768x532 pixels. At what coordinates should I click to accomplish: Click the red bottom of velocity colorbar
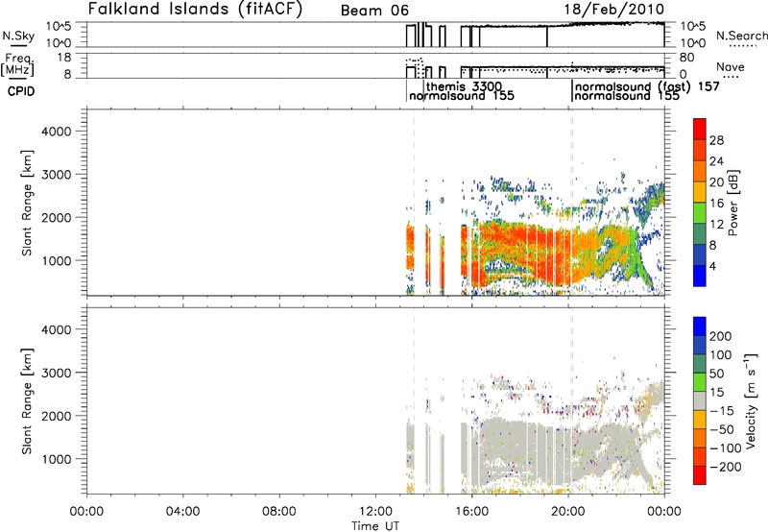700,475
